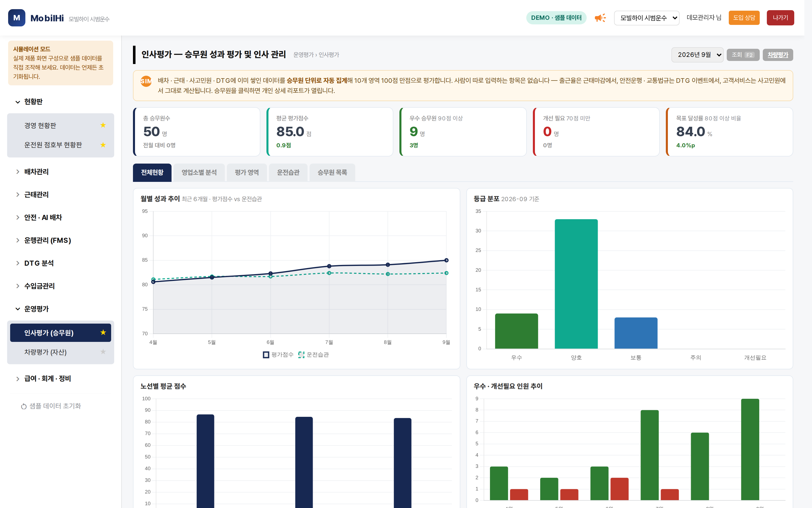The image size is (812, 508).
Task: Click the 데모관리자 님 user label
Action: (704, 18)
